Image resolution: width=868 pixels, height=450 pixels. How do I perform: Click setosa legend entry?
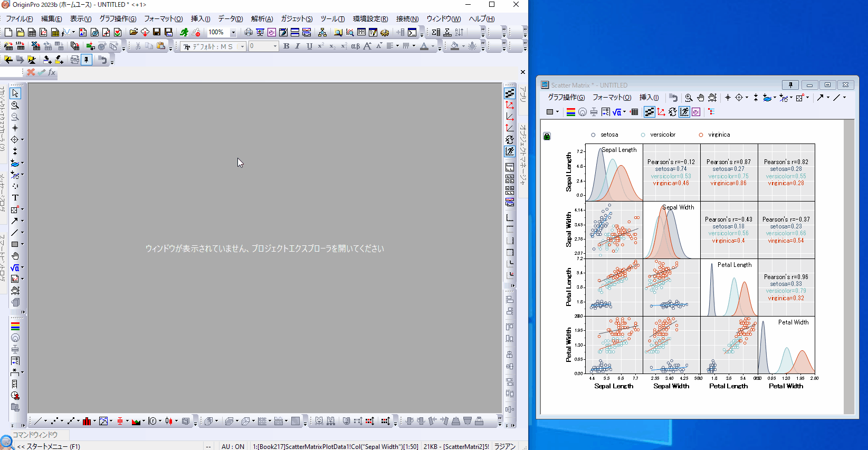605,135
